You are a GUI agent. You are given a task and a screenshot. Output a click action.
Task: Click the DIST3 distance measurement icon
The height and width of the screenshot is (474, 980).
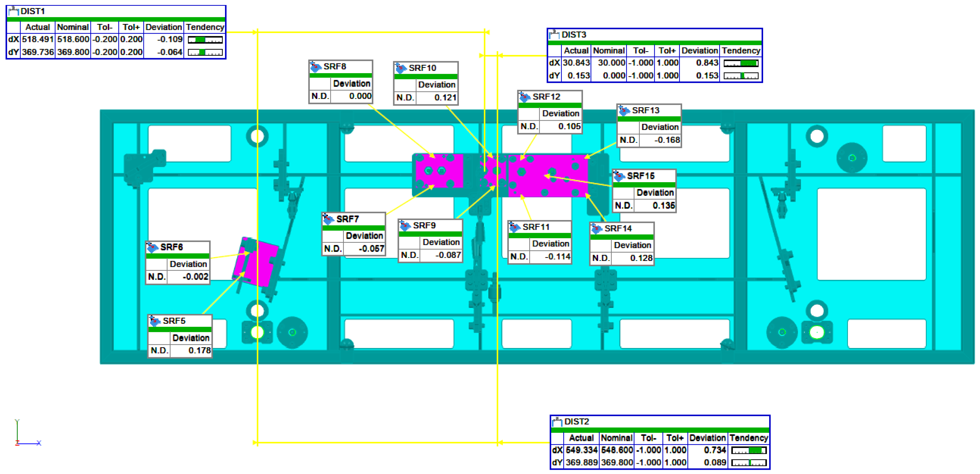pyautogui.click(x=554, y=34)
